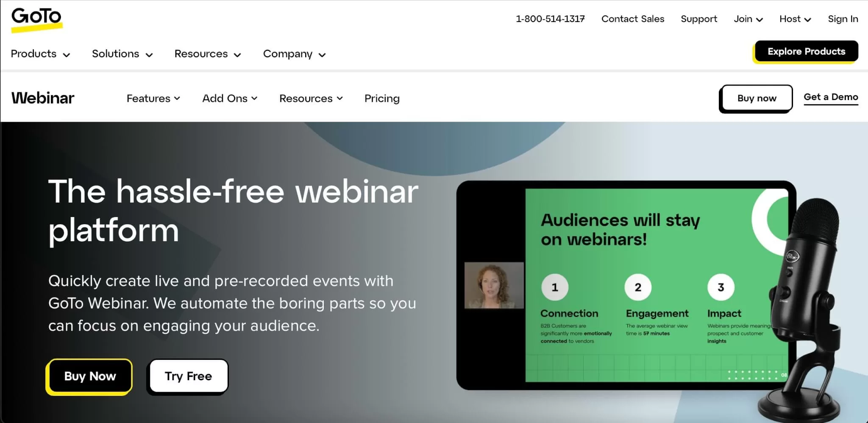868x423 pixels.
Task: Click the "Engagement" heading on the slide
Action: pyautogui.click(x=657, y=313)
